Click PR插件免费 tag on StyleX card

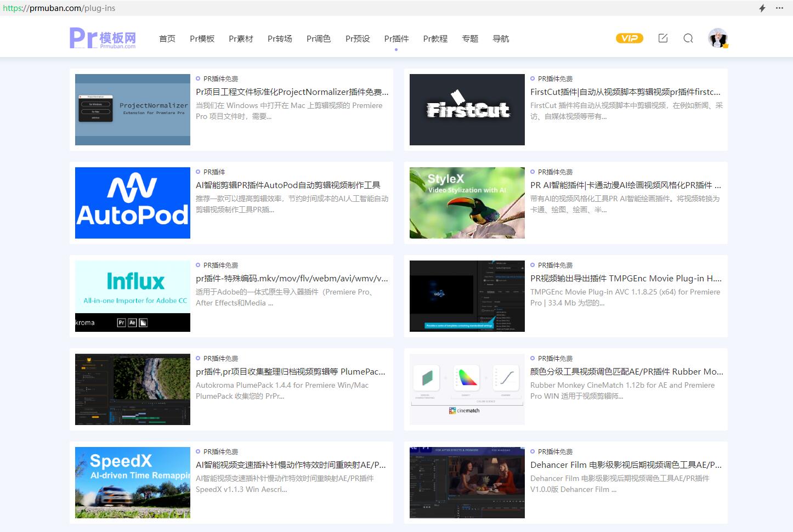[x=555, y=172]
